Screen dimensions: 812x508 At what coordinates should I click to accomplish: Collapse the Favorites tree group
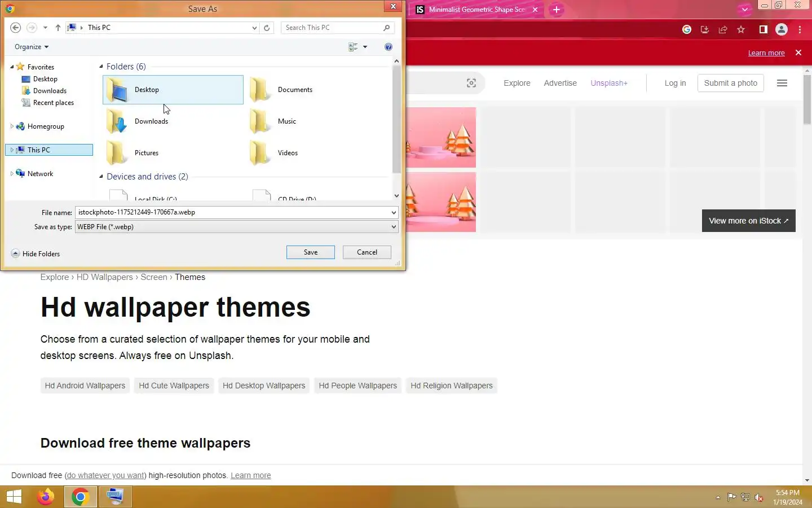click(x=12, y=67)
